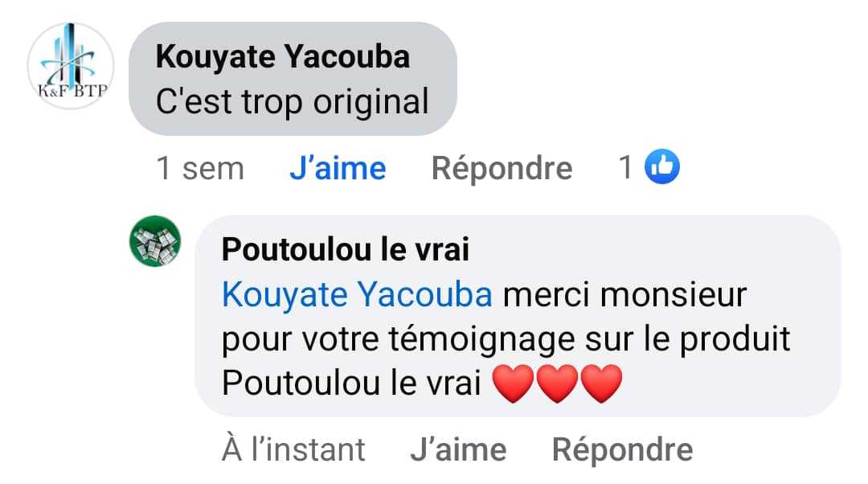Click 'merci monsieur' text in the reply
The height and width of the screenshot is (484, 868).
(625, 294)
